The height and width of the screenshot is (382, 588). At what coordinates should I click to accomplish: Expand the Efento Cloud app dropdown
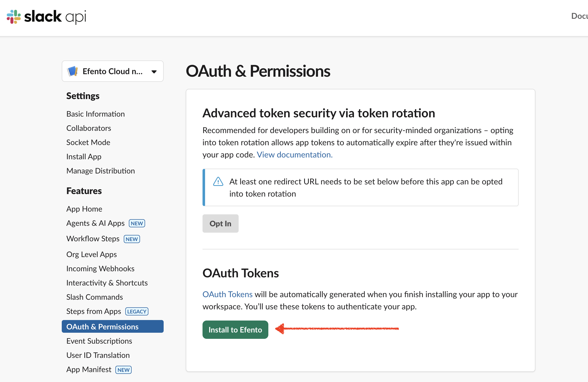[154, 72]
